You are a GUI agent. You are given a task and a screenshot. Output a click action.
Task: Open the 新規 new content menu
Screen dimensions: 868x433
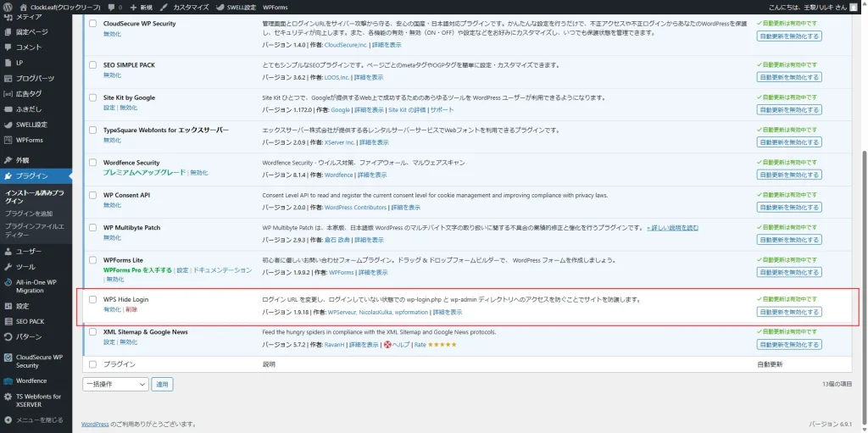pyautogui.click(x=141, y=6)
